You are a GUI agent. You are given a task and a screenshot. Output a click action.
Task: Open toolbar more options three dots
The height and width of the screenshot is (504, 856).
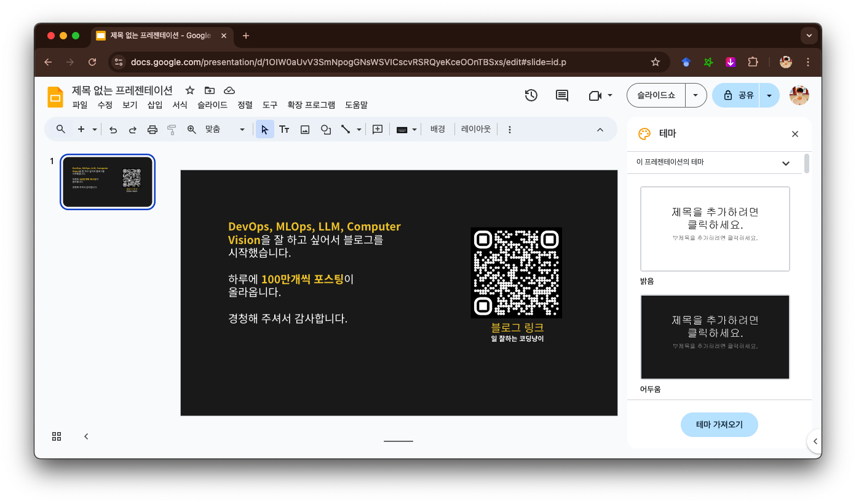[509, 129]
